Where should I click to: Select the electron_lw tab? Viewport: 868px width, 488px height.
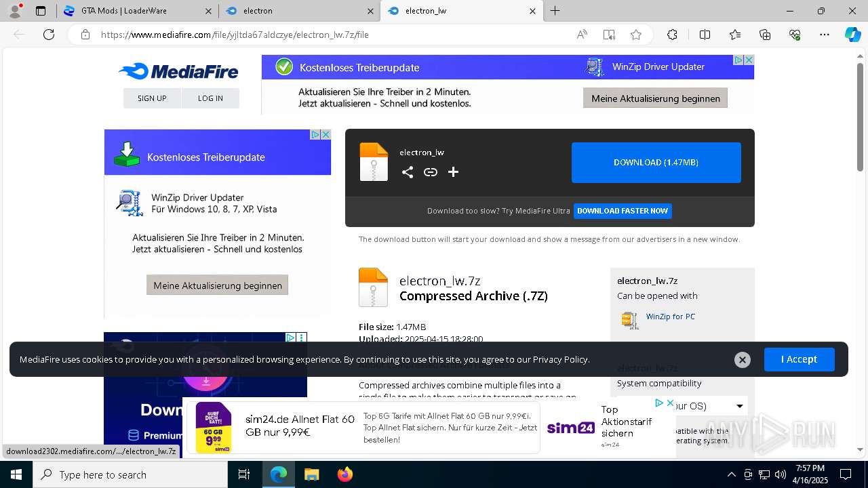pos(461,11)
